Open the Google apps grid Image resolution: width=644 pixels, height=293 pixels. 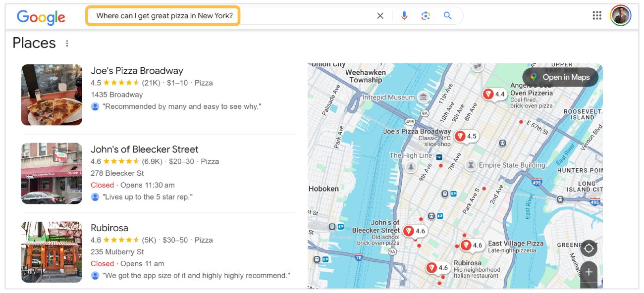point(597,15)
